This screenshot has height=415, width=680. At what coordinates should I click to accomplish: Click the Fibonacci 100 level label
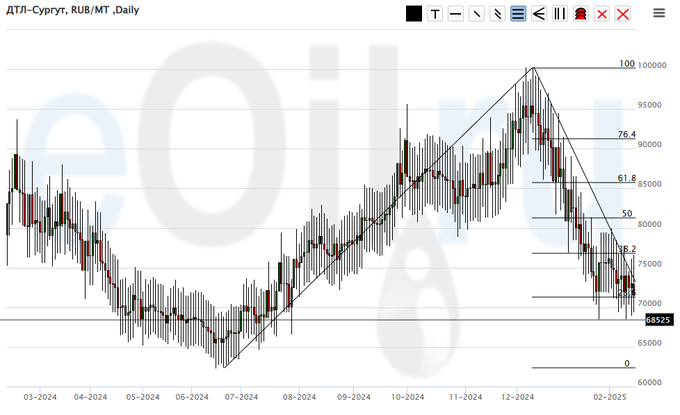click(x=627, y=64)
